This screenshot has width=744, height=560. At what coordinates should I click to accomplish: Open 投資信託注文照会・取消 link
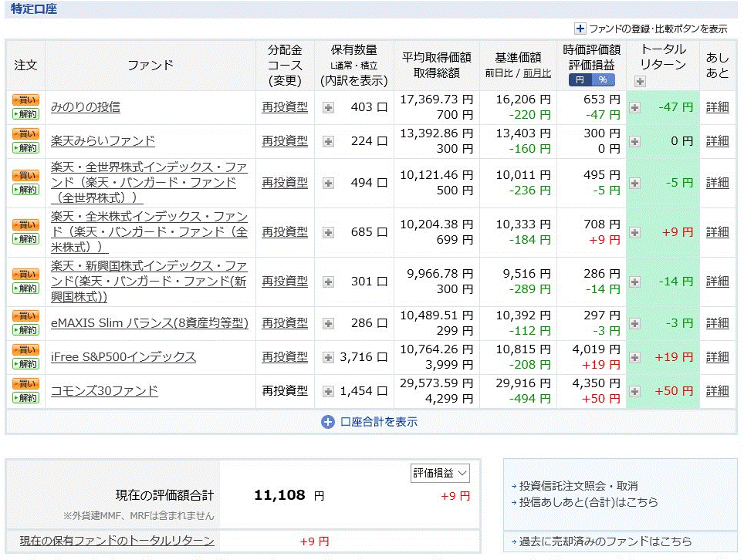[578, 486]
